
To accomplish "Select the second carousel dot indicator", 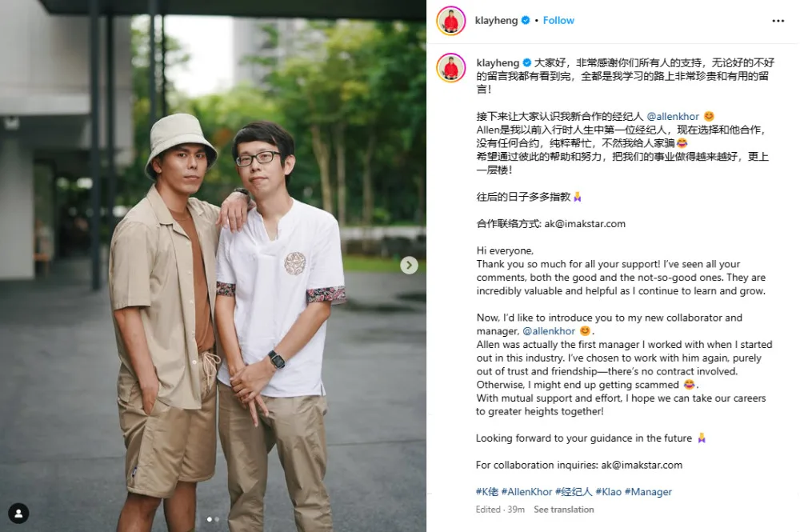I will [217, 519].
